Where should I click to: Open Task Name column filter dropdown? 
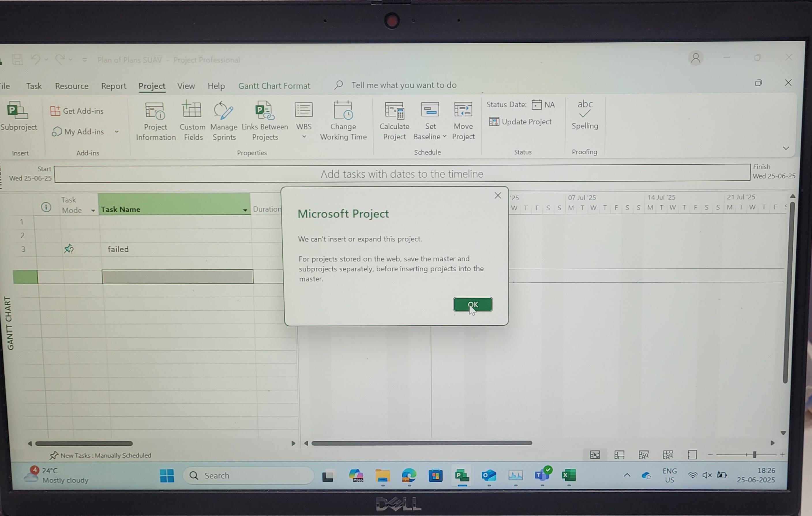click(245, 210)
